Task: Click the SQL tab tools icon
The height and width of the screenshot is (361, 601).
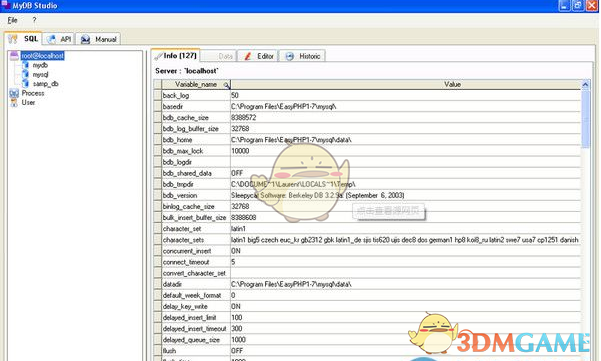Action: click(x=13, y=39)
